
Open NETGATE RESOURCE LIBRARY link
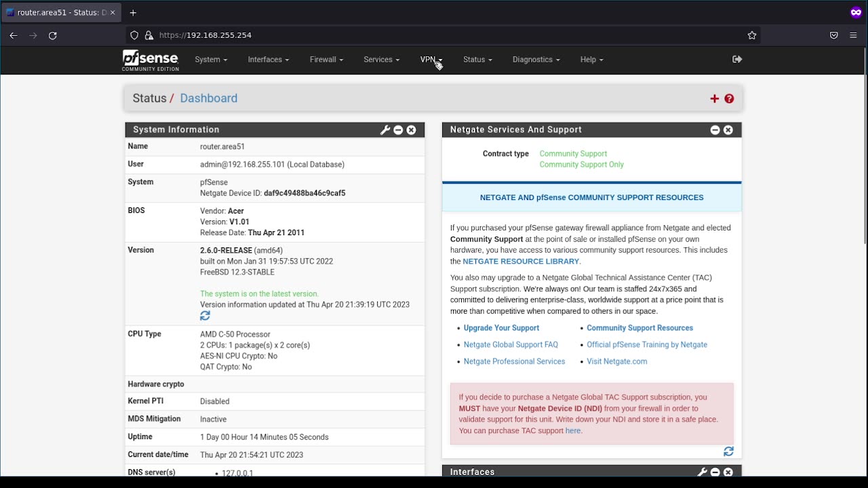pyautogui.click(x=521, y=262)
